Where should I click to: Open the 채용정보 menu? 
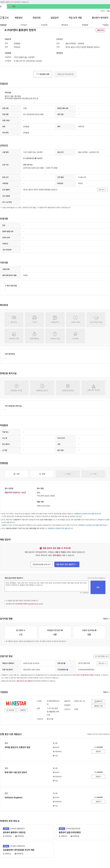(x=18, y=18)
